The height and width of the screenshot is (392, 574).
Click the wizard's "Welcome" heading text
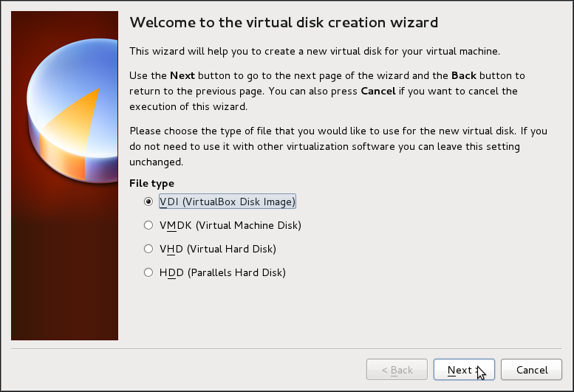[x=284, y=22]
